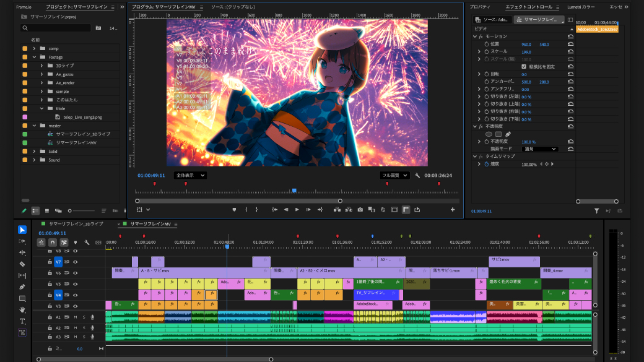Viewport: 644px width, 362px height.
Task: Switch to サマーリフレイン_3Dライブ timeline tab
Action: (x=76, y=224)
